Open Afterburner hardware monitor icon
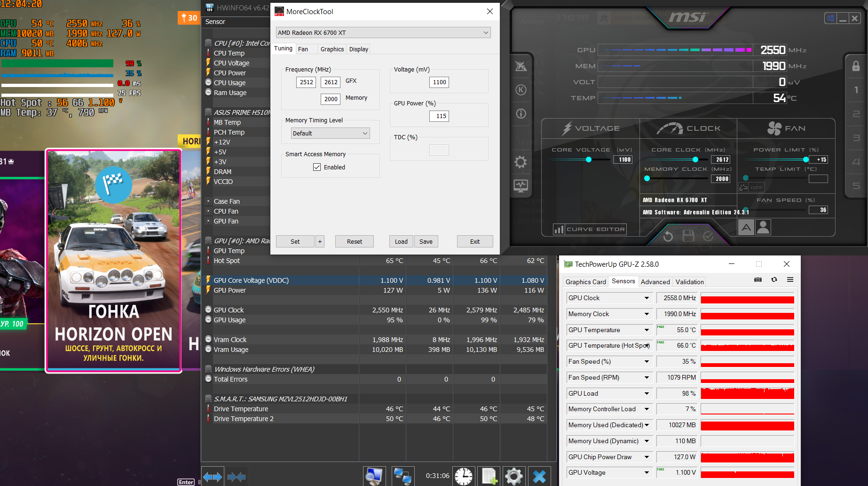 point(521,185)
